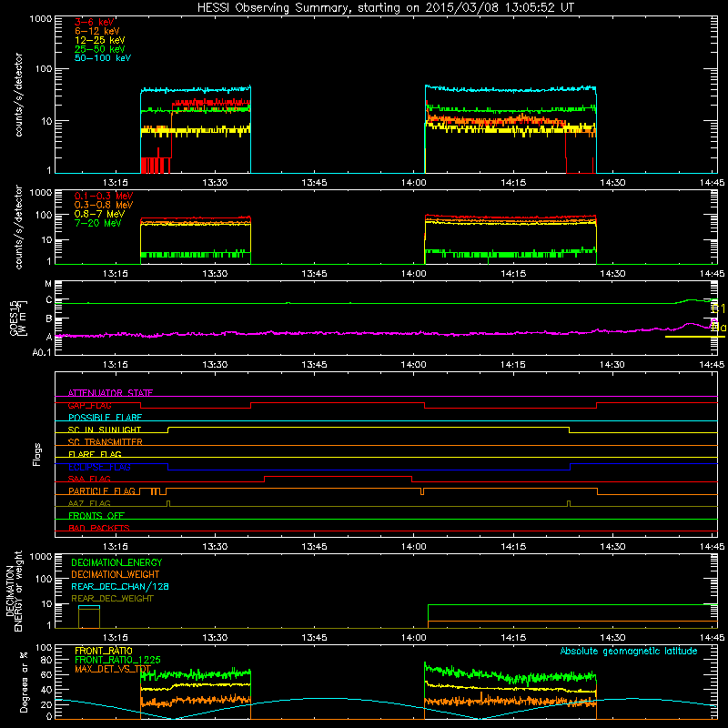
Task: Click the FRONTS_OFF flag label
Action: [x=96, y=515]
